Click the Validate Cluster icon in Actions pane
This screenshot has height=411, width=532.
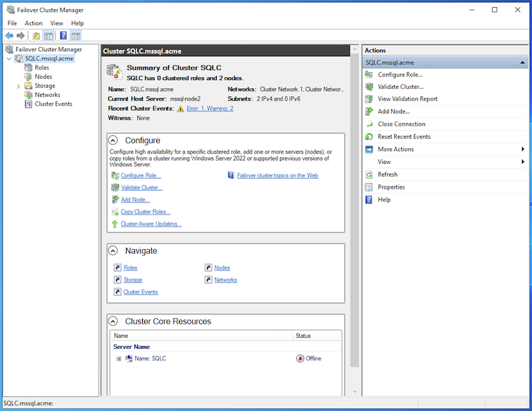(369, 87)
